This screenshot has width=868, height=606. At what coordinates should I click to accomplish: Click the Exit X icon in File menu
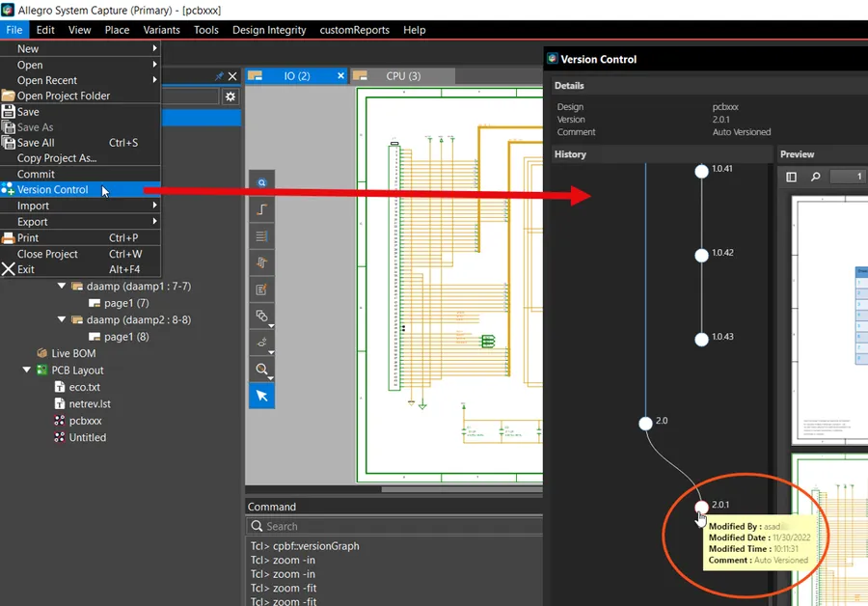pos(9,269)
